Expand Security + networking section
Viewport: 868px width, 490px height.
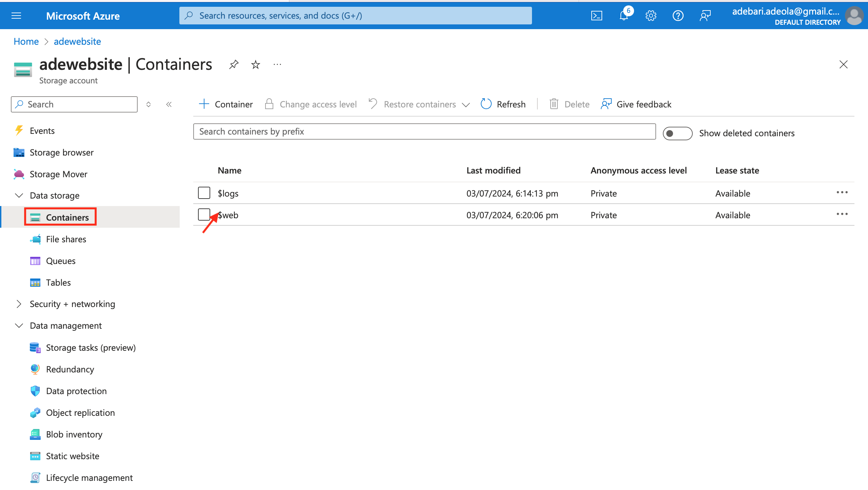point(19,304)
